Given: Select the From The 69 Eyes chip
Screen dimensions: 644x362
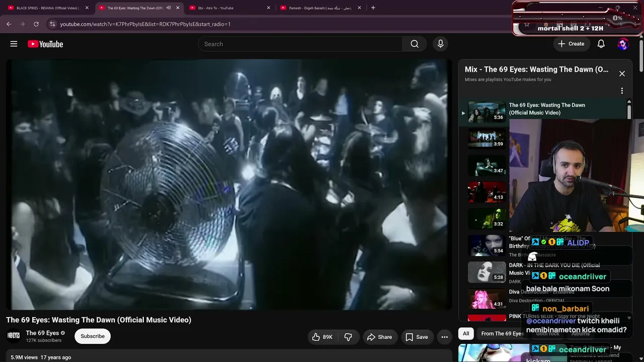Looking at the screenshot, I should point(502,333).
